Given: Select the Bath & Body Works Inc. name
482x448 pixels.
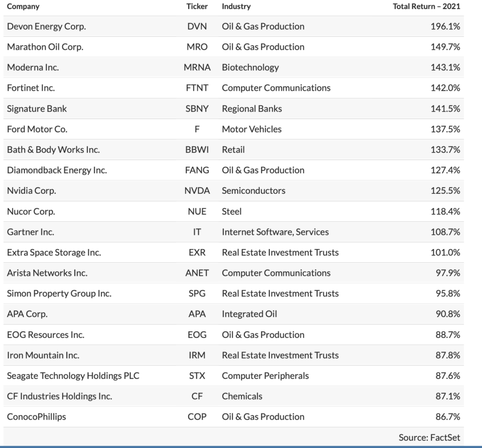Looking at the screenshot, I should pyautogui.click(x=53, y=150).
